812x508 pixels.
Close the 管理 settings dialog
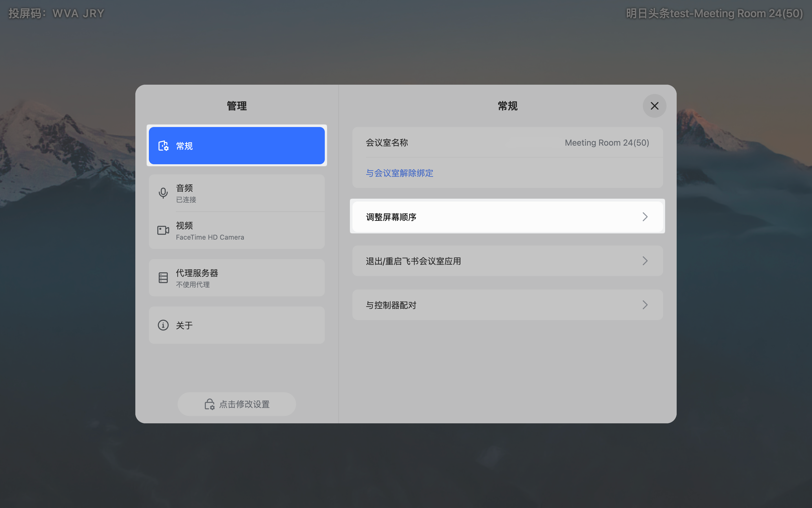pyautogui.click(x=654, y=106)
